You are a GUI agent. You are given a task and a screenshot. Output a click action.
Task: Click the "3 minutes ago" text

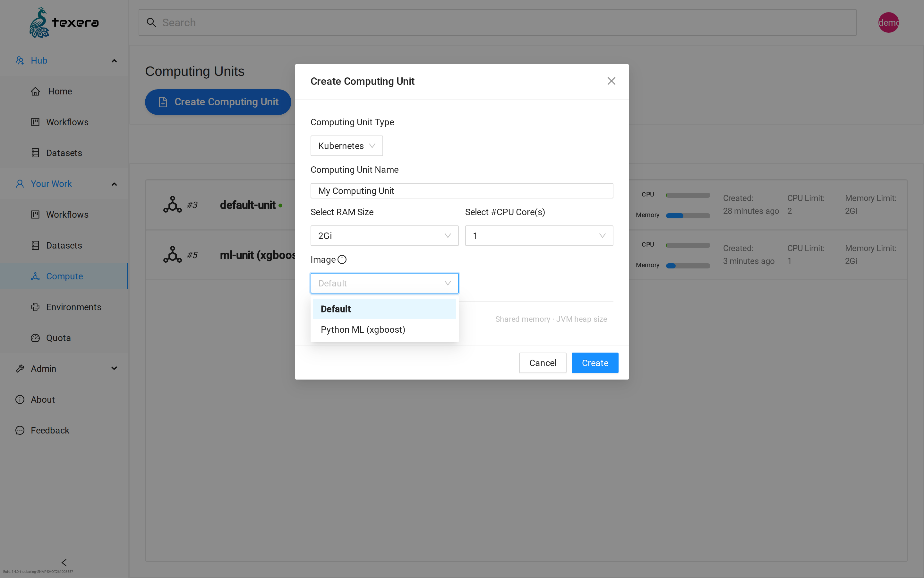pyautogui.click(x=749, y=261)
